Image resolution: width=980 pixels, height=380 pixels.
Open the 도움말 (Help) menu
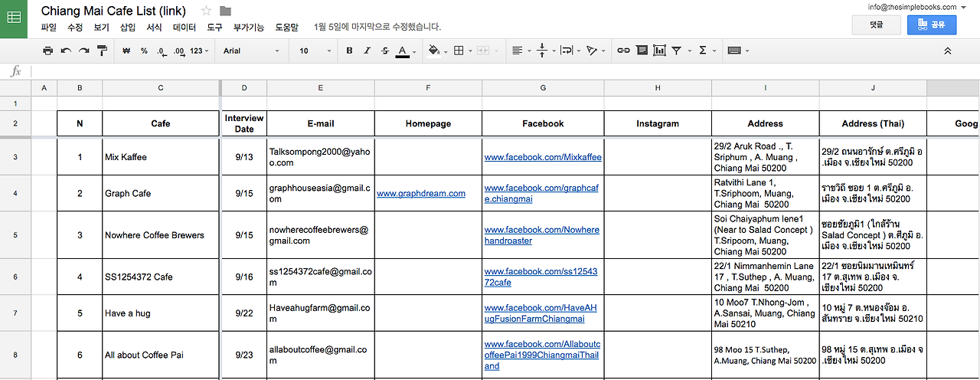pyautogui.click(x=286, y=28)
